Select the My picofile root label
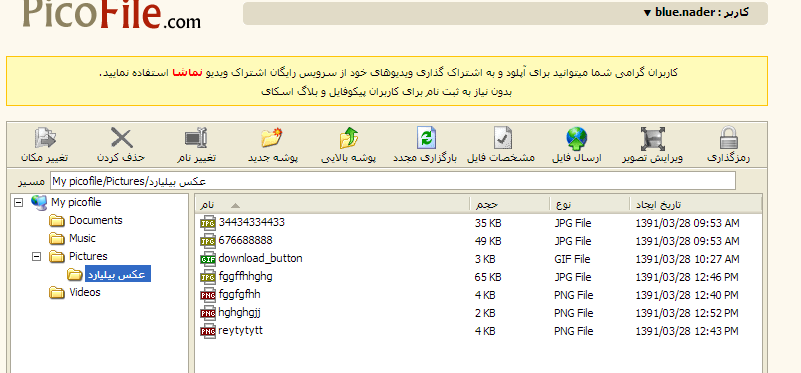 click(76, 202)
